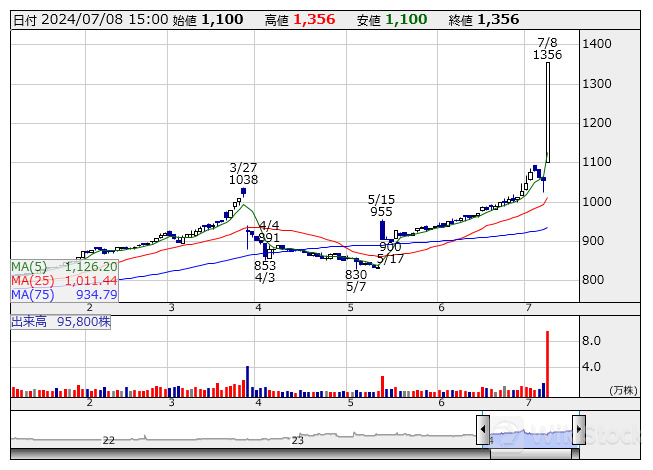Click the 3/27 1038 high label

243,174
